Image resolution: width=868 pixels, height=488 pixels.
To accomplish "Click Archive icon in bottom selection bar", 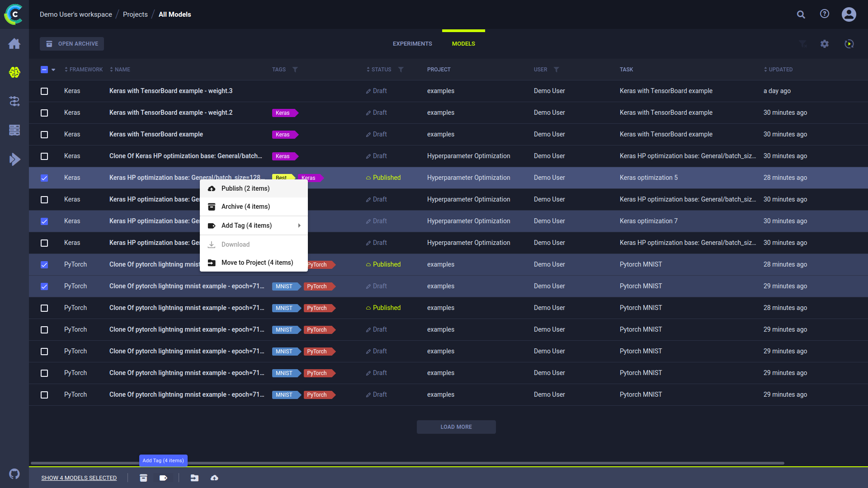I will [x=143, y=478].
